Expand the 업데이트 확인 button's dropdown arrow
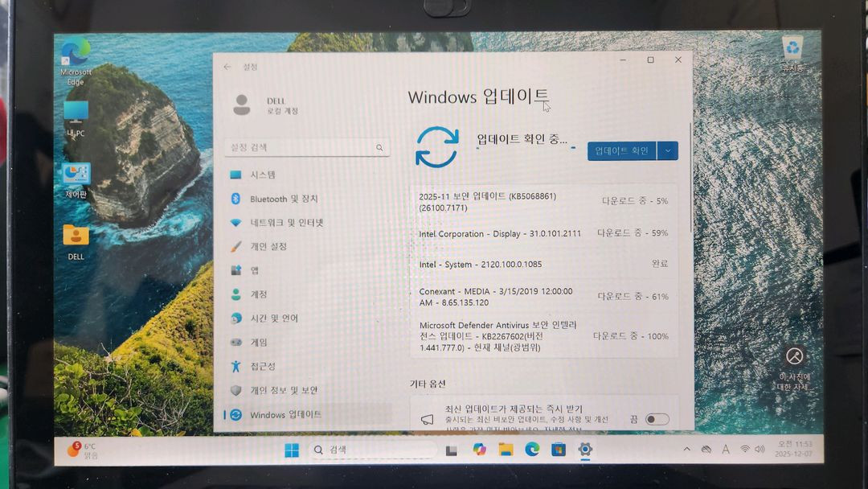The height and width of the screenshot is (489, 868). click(x=669, y=150)
